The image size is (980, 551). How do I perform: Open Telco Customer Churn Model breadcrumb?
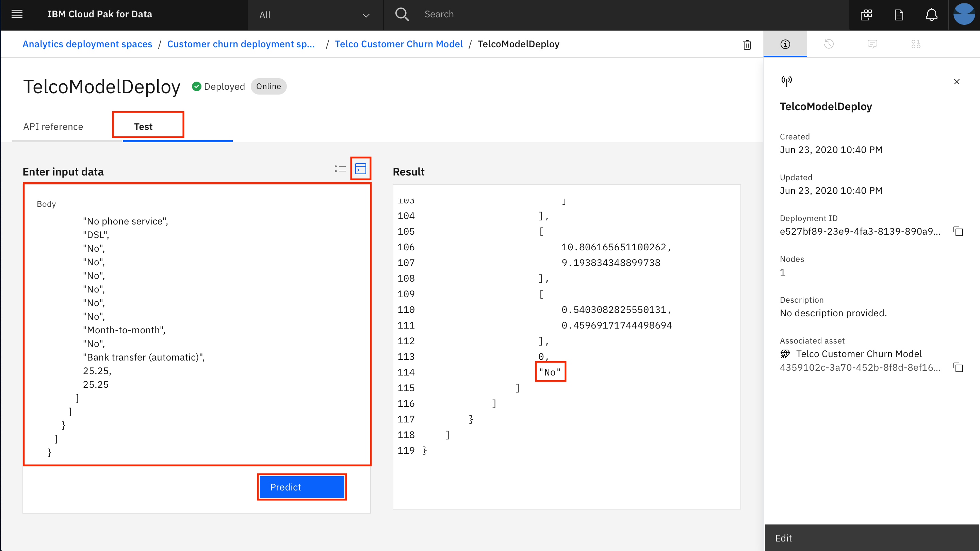[x=399, y=44]
